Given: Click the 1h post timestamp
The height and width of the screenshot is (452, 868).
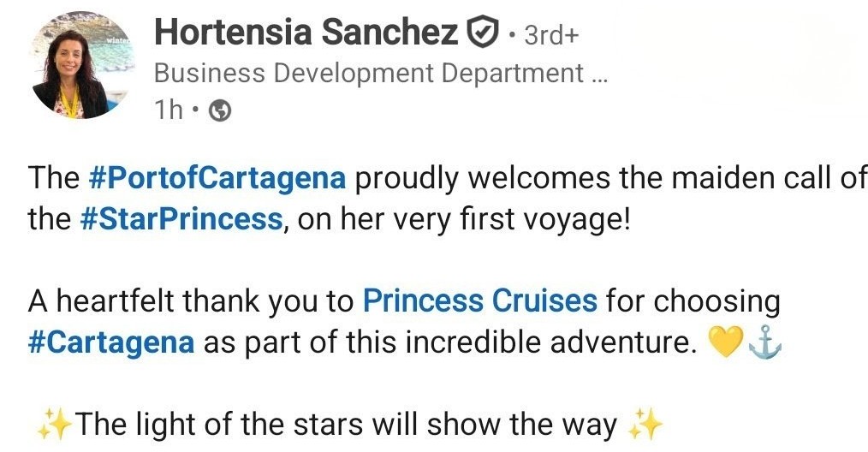Looking at the screenshot, I should click(168, 110).
